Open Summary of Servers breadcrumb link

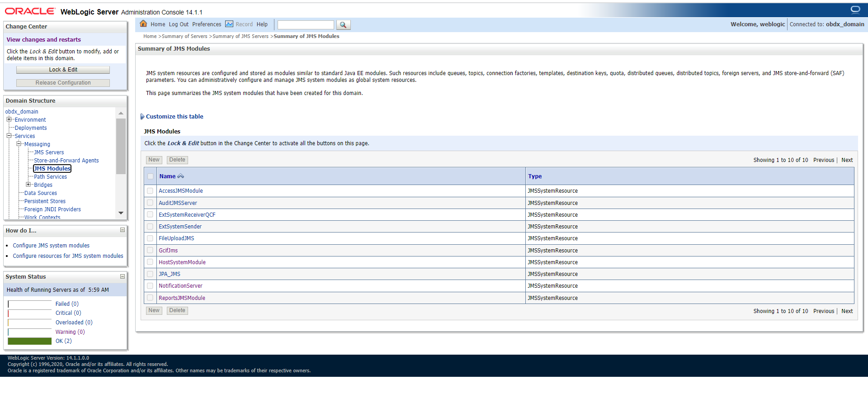pos(184,36)
